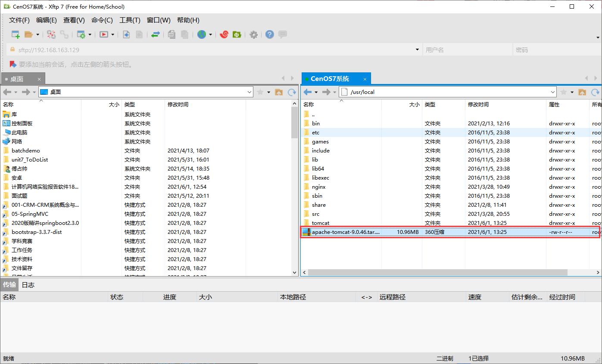Click the 密码 password field
602x364 pixels.
point(556,50)
